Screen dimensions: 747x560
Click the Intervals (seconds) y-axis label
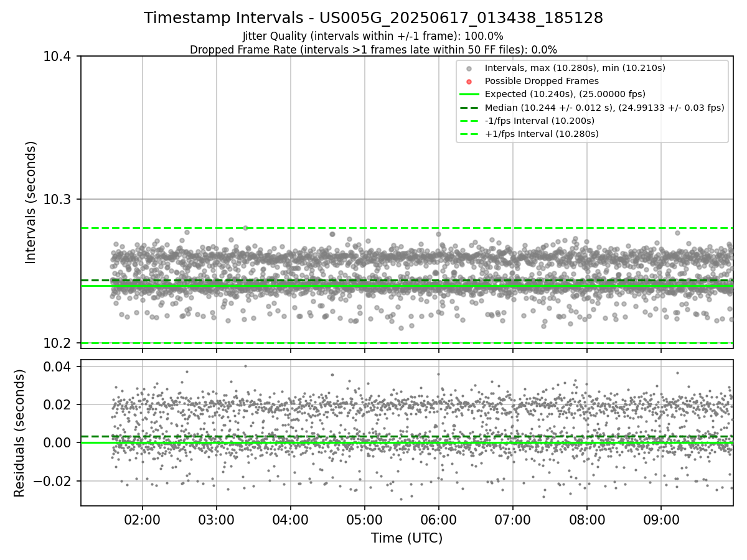31,202
